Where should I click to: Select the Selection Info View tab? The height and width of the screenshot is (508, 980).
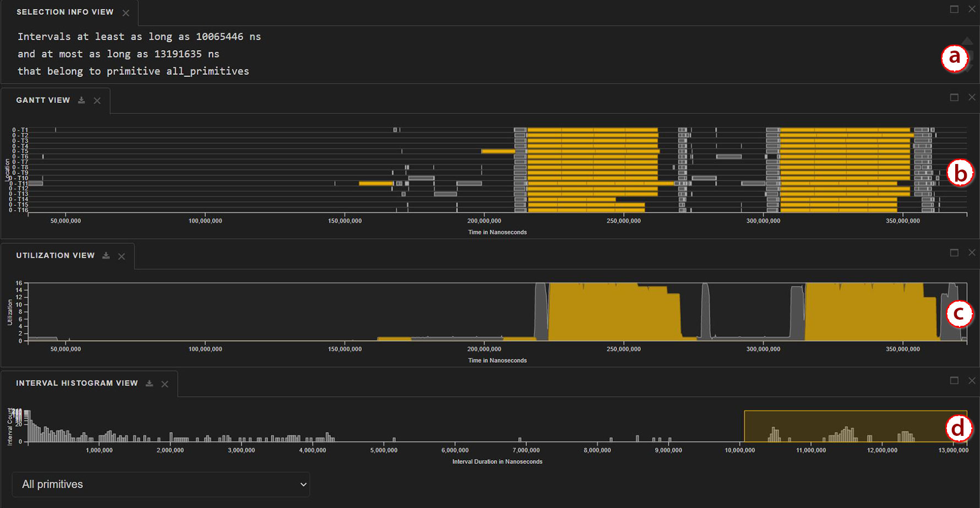[x=65, y=12]
